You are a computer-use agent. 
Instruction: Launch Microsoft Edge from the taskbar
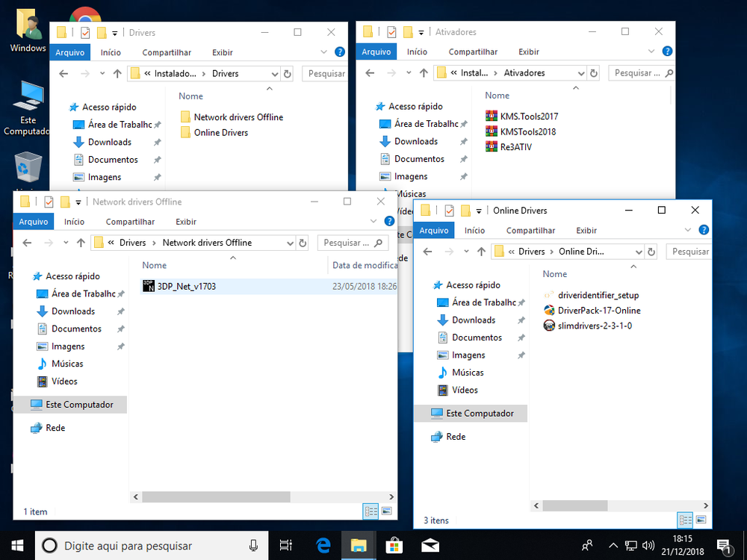(323, 545)
